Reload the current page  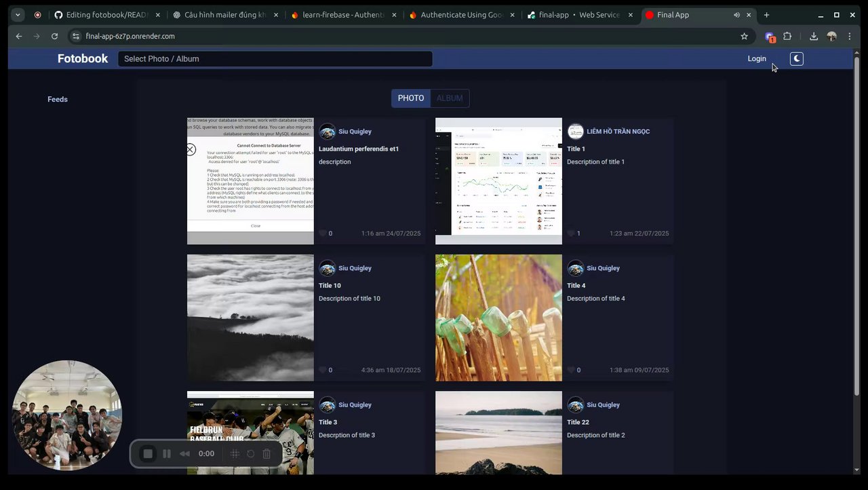[x=54, y=37]
